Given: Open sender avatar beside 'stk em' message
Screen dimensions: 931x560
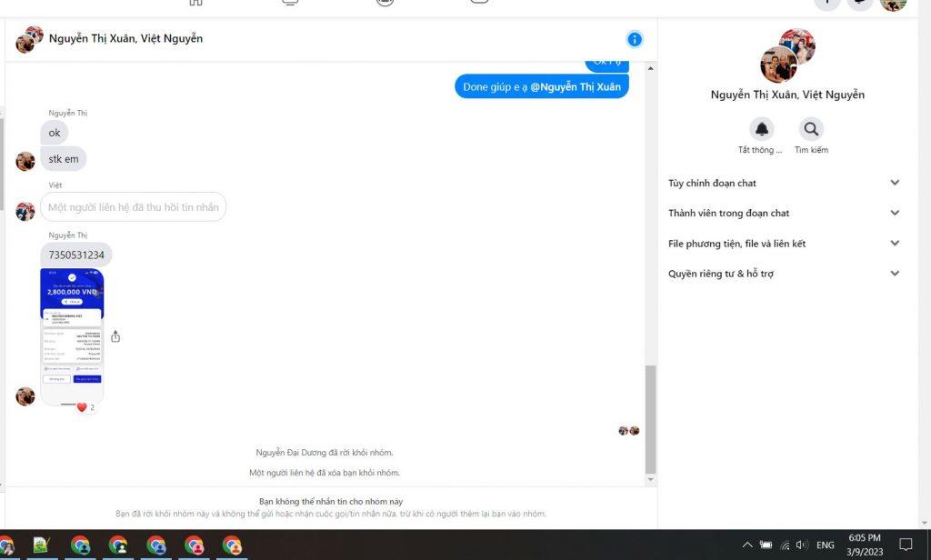Looking at the screenshot, I should pos(25,161).
